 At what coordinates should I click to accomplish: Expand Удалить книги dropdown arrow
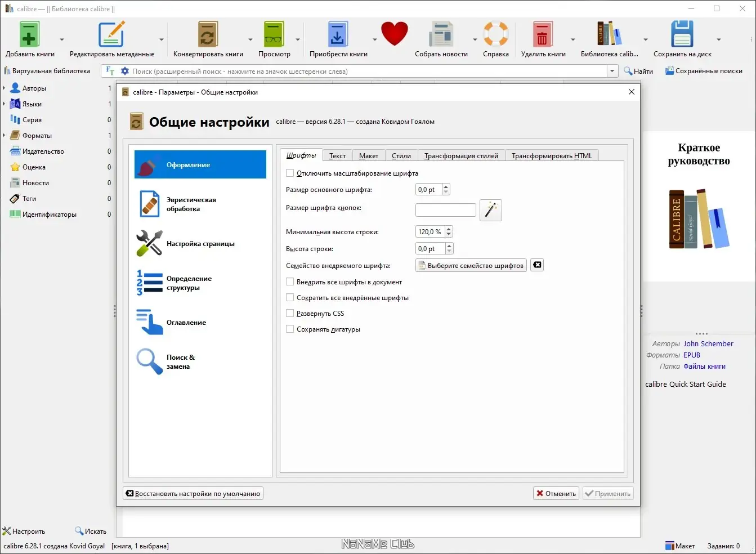573,39
